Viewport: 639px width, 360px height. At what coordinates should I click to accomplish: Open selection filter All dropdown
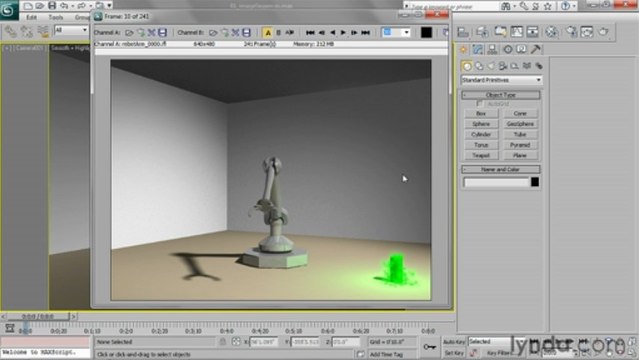(x=71, y=30)
